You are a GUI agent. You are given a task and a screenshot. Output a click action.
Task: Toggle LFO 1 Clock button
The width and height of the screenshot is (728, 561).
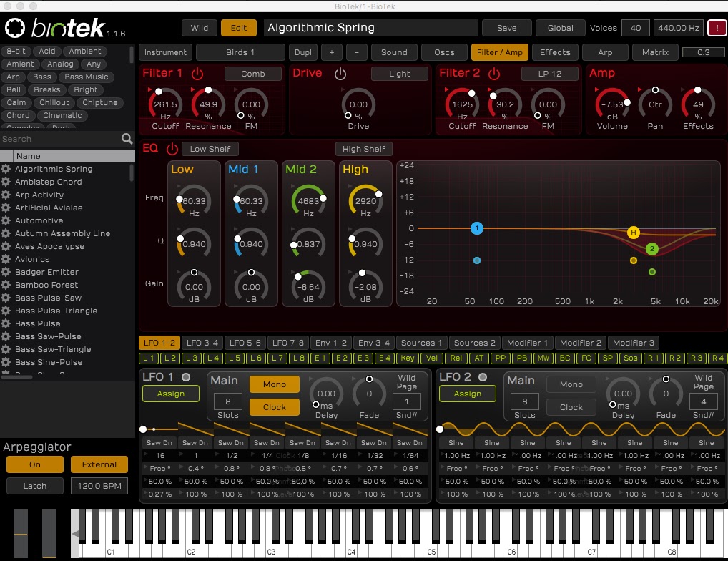(275, 407)
